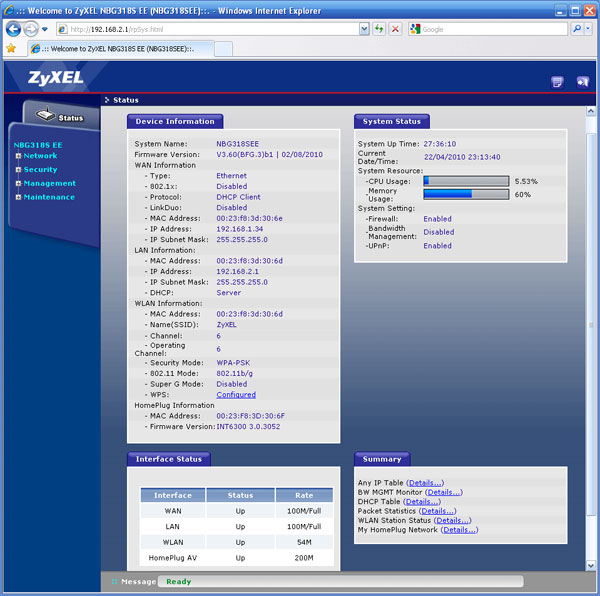Open a new blank browser tab

(223, 49)
